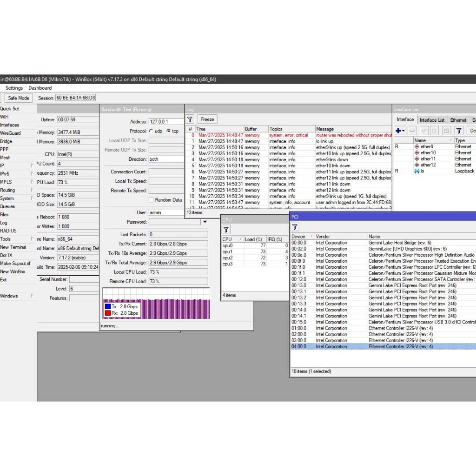
Task: Select the udp protocol radio button
Action: coord(152,131)
